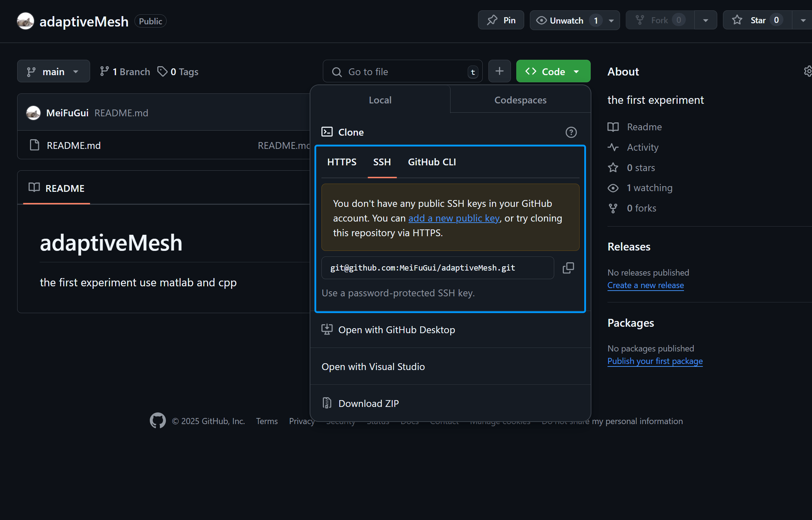
Task: Click the add a new public key link
Action: [454, 218]
